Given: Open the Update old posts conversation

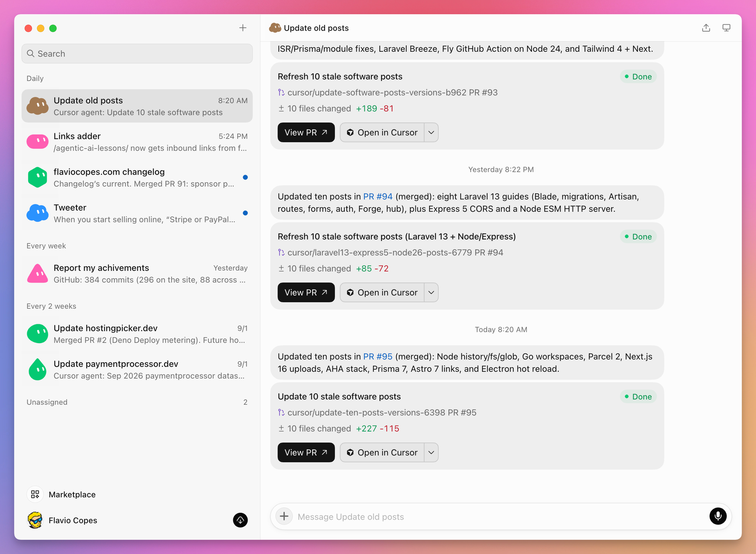Looking at the screenshot, I should 137,106.
